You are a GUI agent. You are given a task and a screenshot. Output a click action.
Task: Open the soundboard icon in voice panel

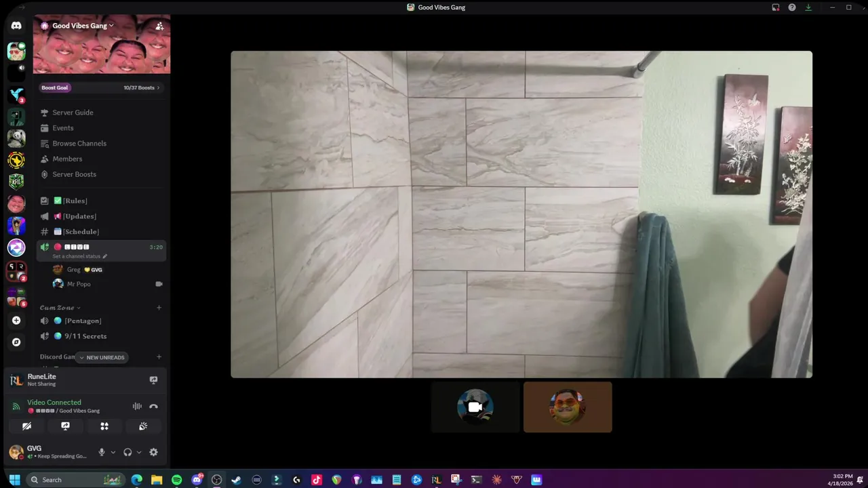point(143,426)
